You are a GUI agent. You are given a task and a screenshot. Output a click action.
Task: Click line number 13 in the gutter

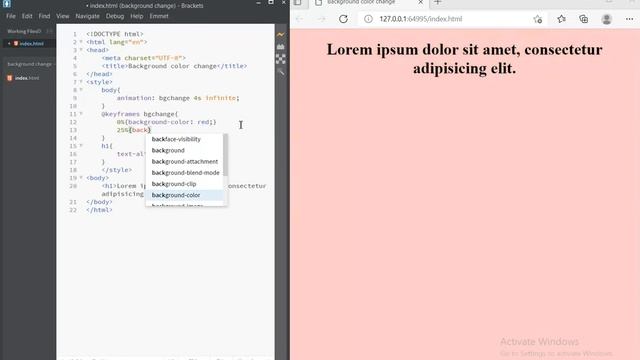tap(73, 130)
